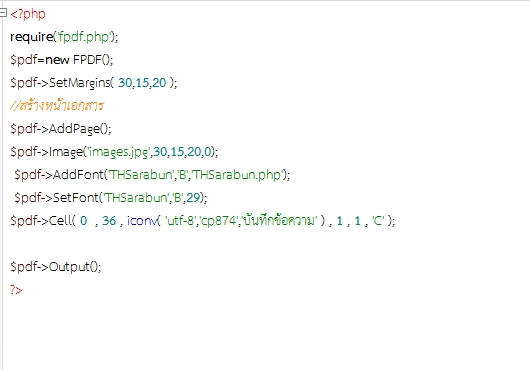Click the orange Thai comment line
This screenshot has width=530, height=370.
pos(57,106)
